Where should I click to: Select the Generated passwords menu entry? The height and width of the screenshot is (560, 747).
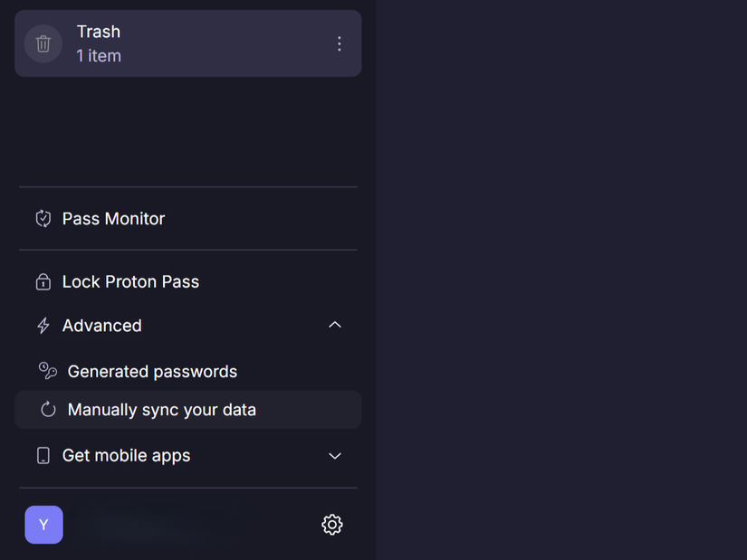[152, 372]
